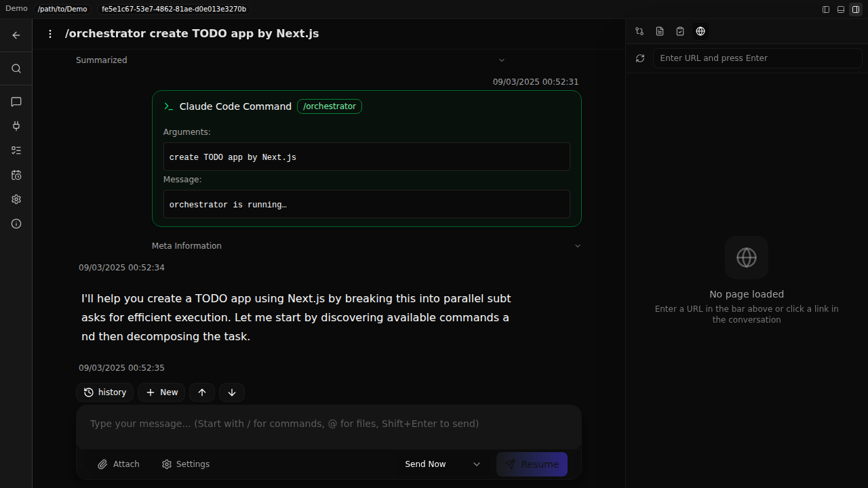
Task: Open the task checklist sidebar icon
Action: click(16, 150)
